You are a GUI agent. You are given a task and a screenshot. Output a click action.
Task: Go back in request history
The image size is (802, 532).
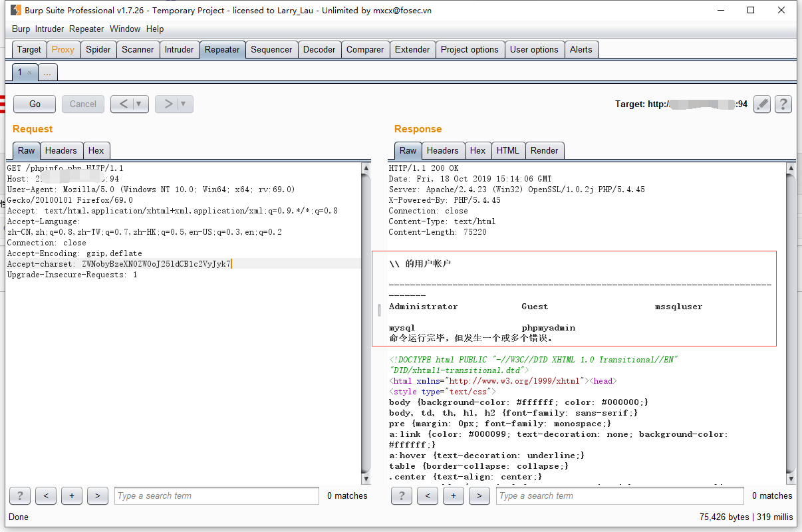click(x=123, y=104)
